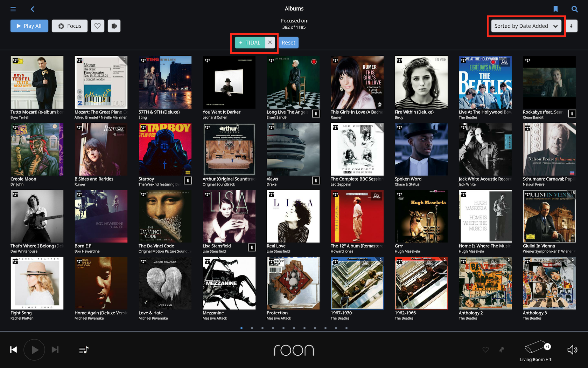This screenshot has height=368, width=588.
Task: Click the TIDAL badge on Views cover
Action: point(271,128)
